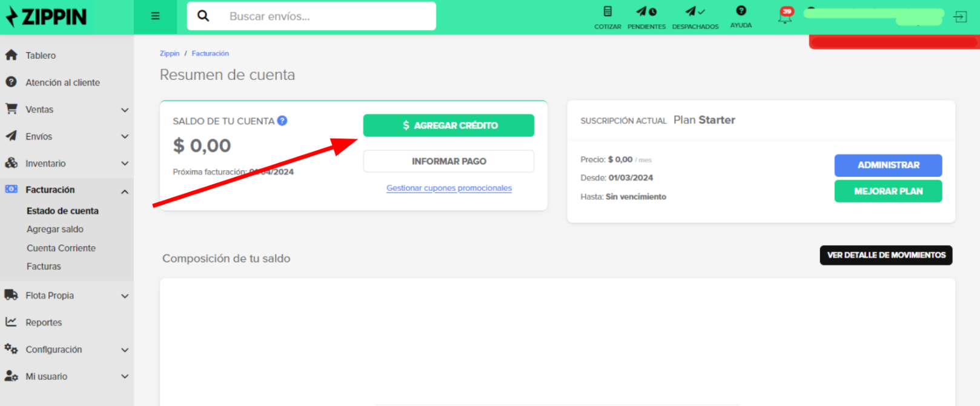Open the Ayuda help icon
The height and width of the screenshot is (406, 980).
(741, 10)
